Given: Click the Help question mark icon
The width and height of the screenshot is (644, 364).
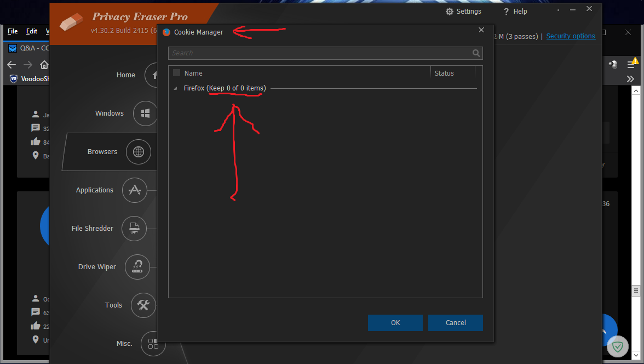Looking at the screenshot, I should click(506, 12).
